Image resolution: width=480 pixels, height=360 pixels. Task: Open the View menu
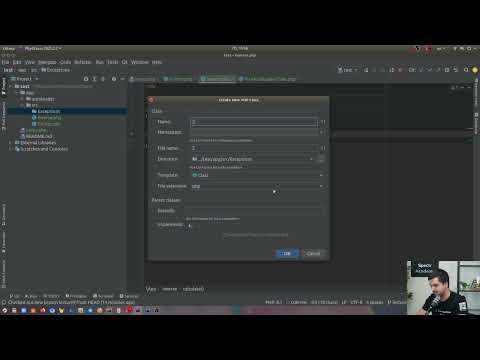click(x=30, y=62)
